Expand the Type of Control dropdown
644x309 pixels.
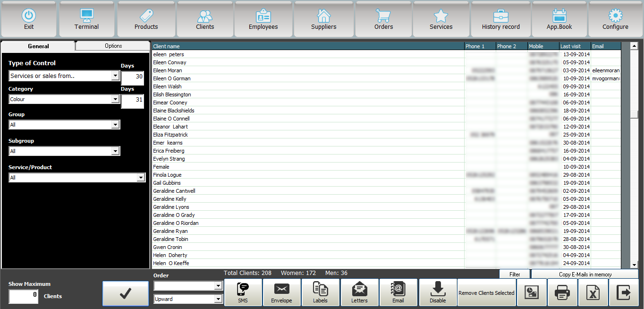click(115, 76)
